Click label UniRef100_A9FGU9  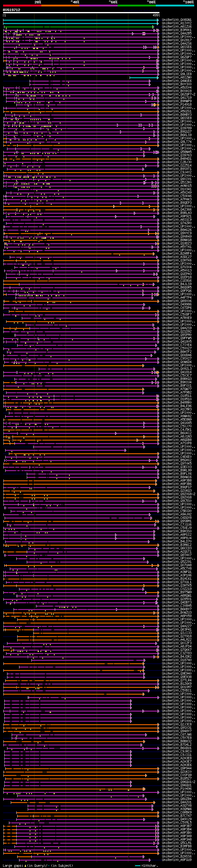pos(177,859)
